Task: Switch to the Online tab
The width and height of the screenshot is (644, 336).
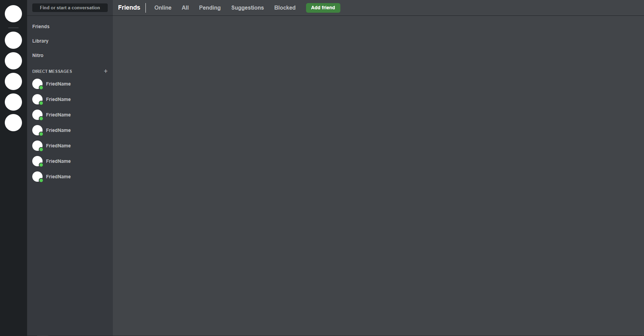Action: coord(163,8)
